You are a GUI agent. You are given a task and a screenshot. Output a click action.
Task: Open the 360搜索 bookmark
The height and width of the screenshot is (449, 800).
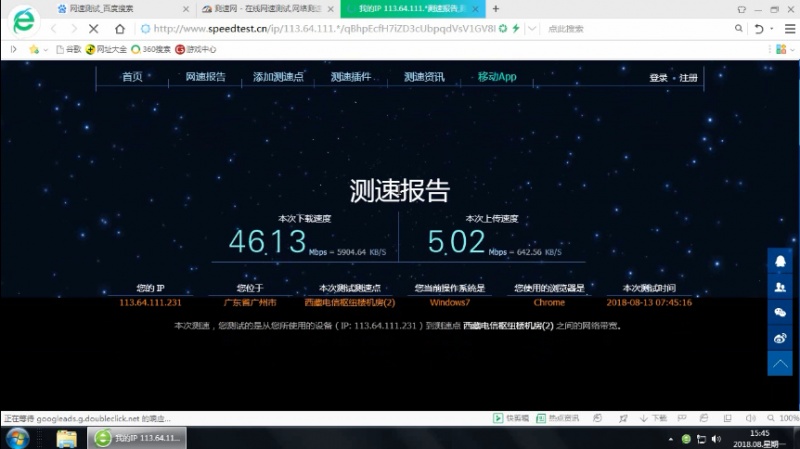pos(151,49)
